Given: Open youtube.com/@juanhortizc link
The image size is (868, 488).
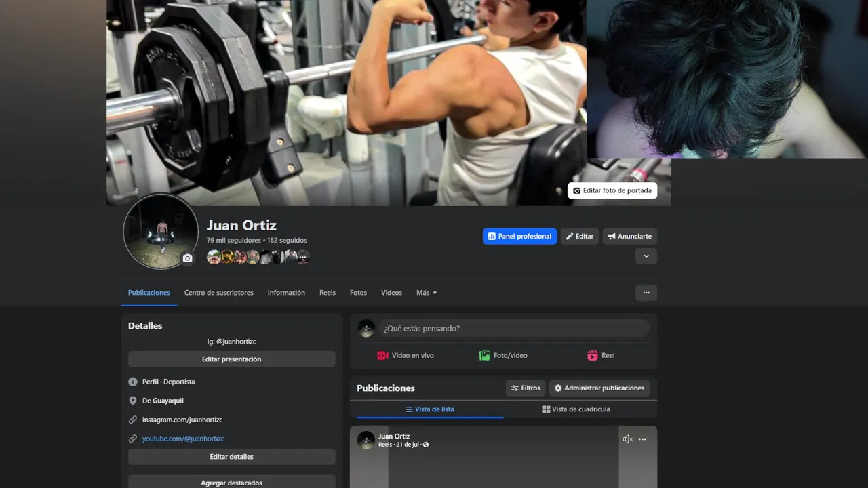Looking at the screenshot, I should pos(183,439).
